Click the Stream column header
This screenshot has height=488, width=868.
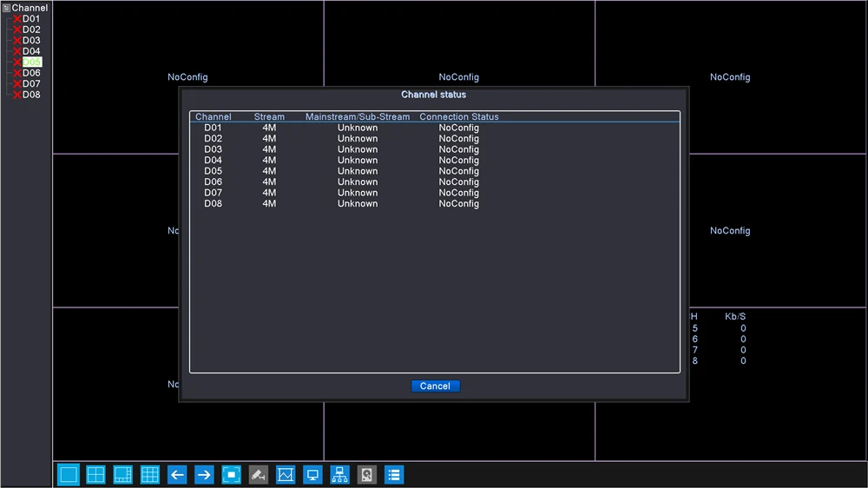tap(269, 117)
